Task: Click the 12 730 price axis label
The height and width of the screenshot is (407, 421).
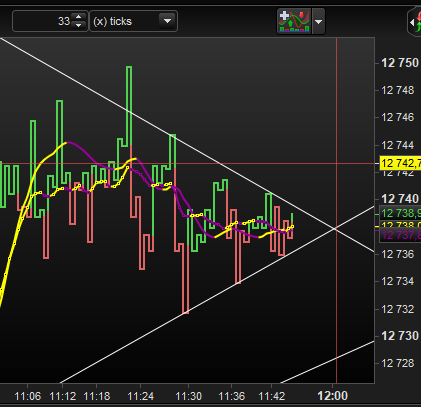Action: tap(400, 336)
